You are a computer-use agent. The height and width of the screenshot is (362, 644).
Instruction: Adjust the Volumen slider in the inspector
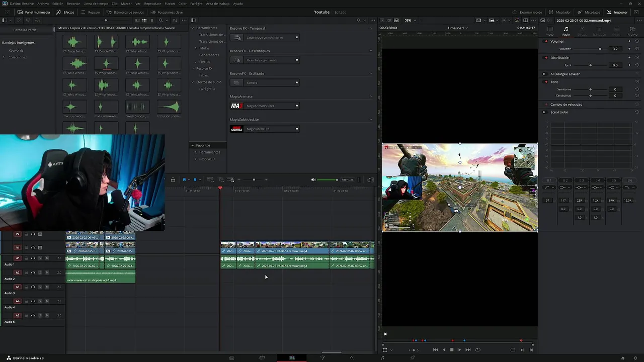point(600,49)
